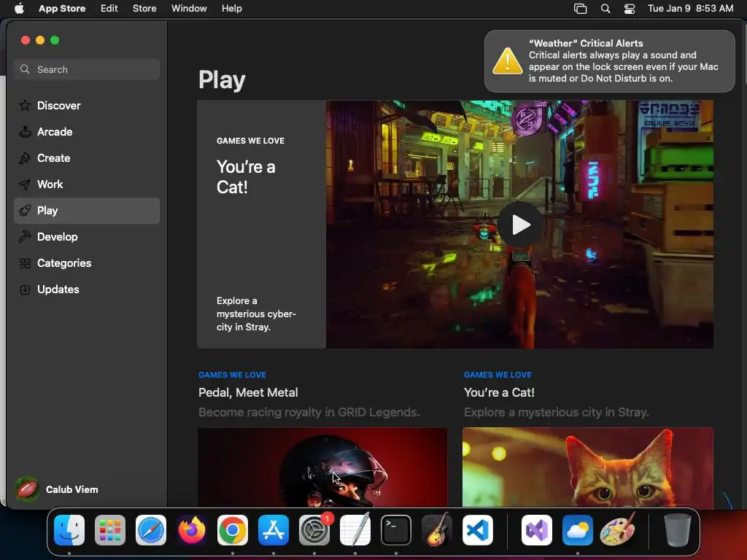Play the Stray video preview

coord(520,225)
